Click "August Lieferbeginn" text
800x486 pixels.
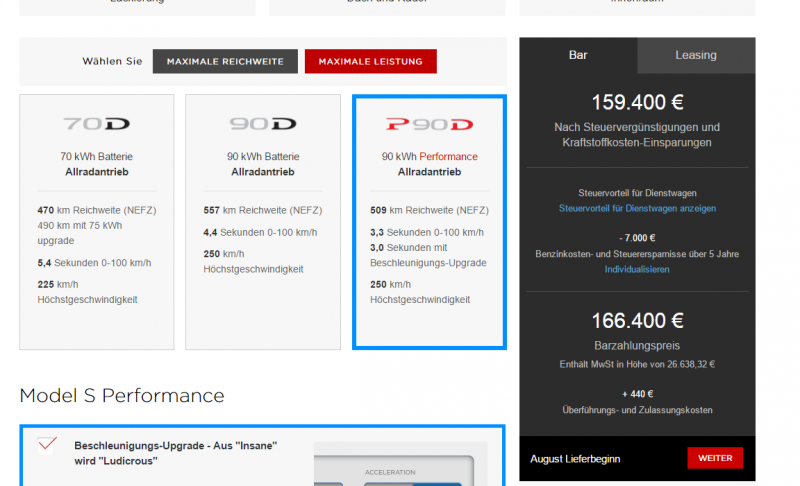(575, 459)
